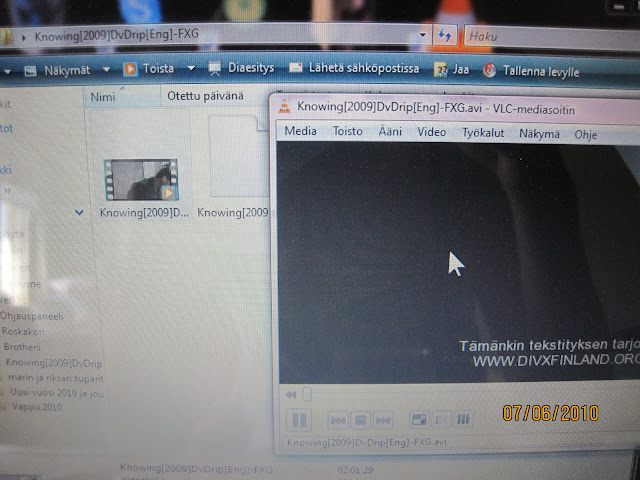This screenshot has width=640, height=480.
Task: Open the Näkymä menu in VLC
Action: [539, 134]
